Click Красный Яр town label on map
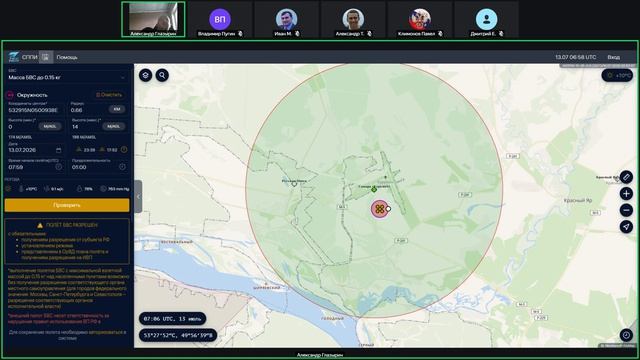The image size is (640, 360). click(578, 200)
